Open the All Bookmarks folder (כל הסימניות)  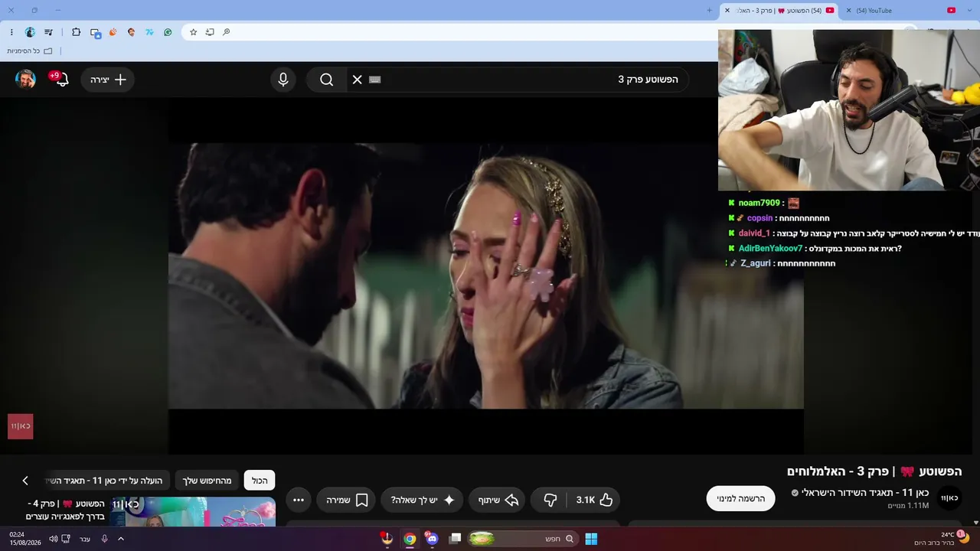click(x=30, y=51)
